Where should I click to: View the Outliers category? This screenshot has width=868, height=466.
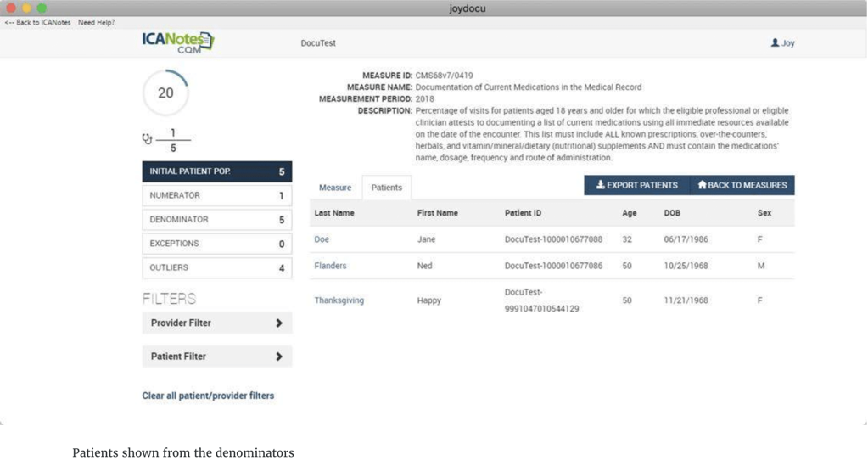pos(216,267)
